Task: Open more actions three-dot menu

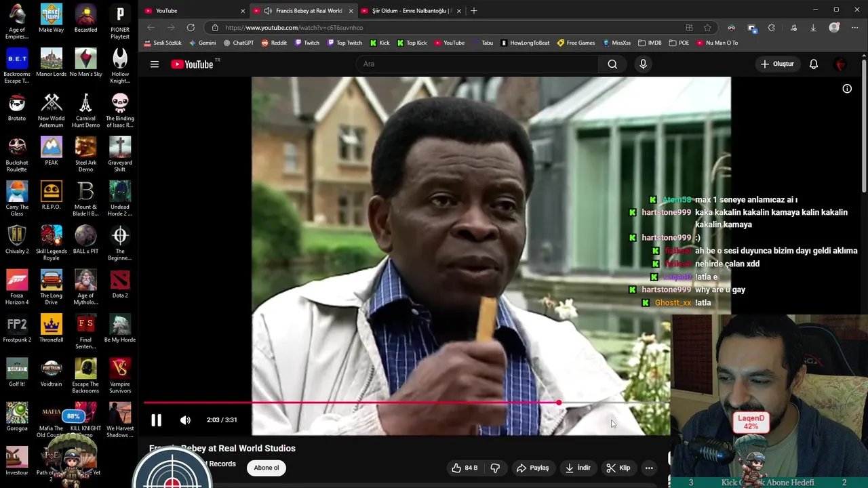Action: (x=649, y=468)
